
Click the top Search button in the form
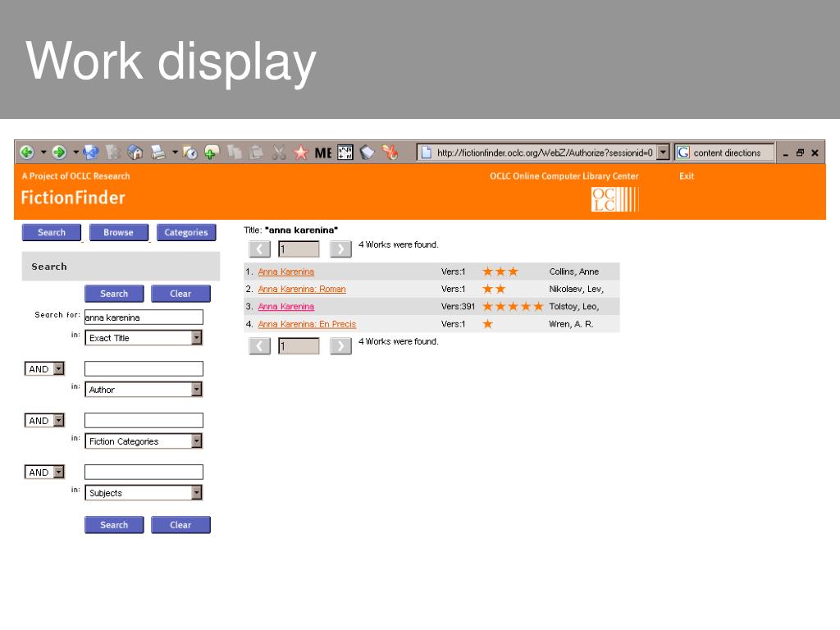[x=114, y=294]
